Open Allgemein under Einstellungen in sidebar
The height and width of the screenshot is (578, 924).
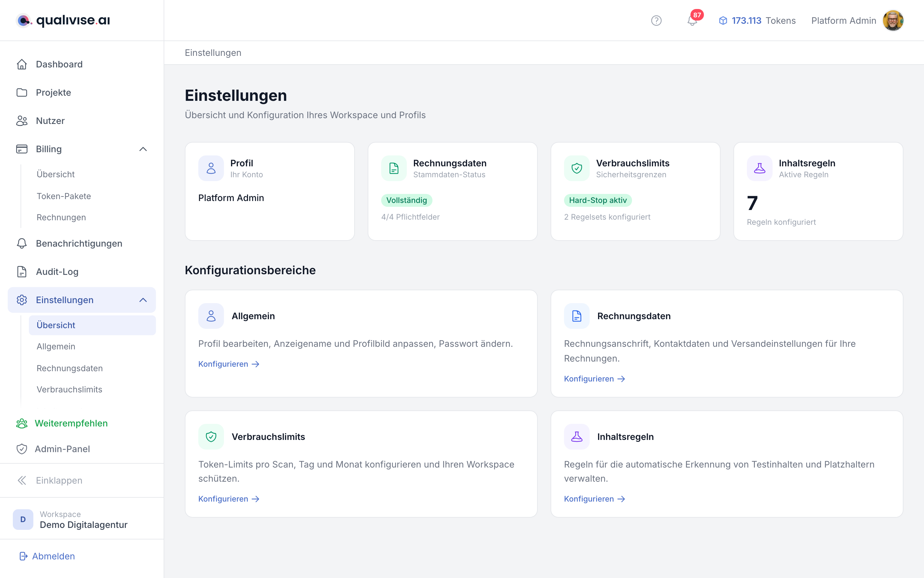[x=92, y=346]
